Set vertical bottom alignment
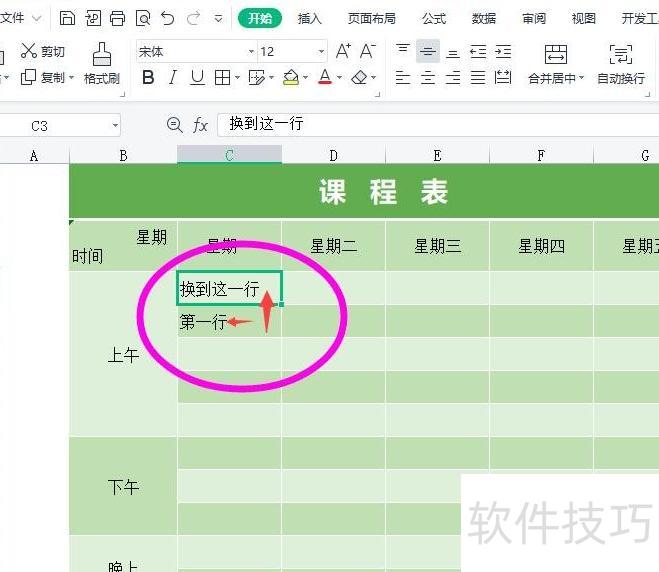The height and width of the screenshot is (572, 659). tap(453, 52)
